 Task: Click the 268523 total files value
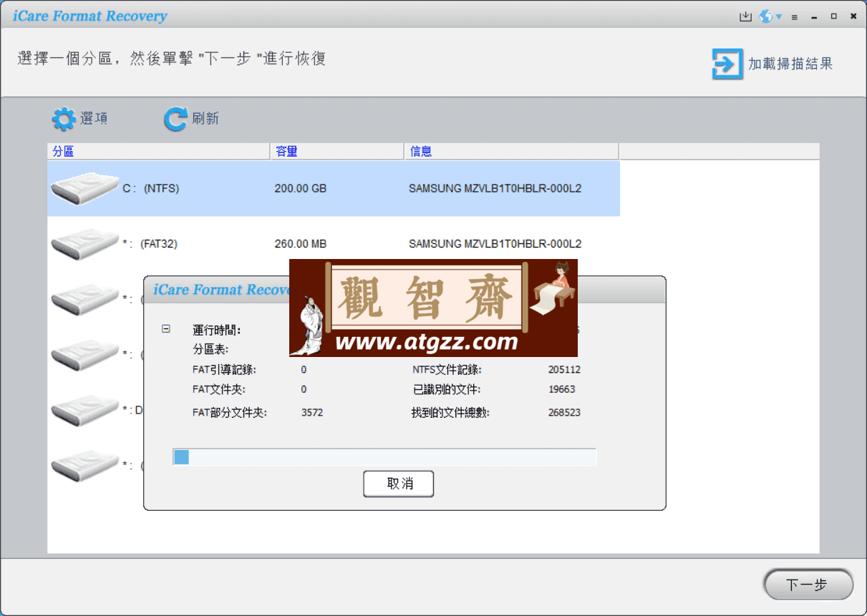point(564,413)
